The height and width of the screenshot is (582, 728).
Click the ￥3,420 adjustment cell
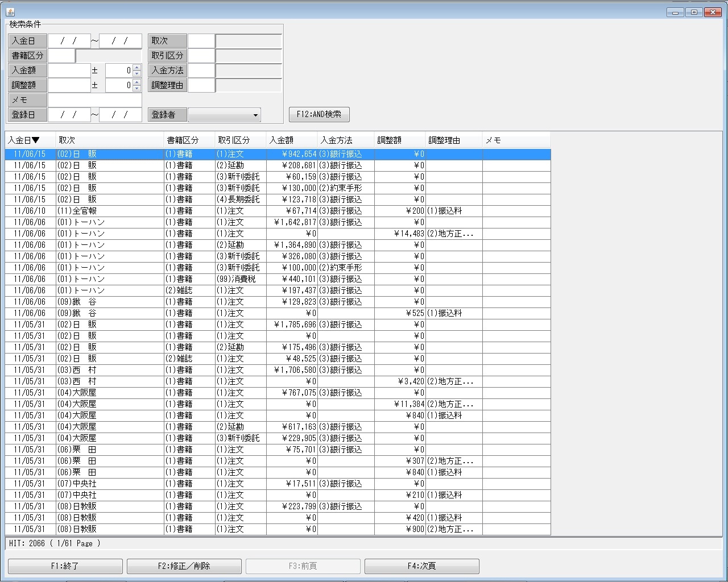coord(400,381)
